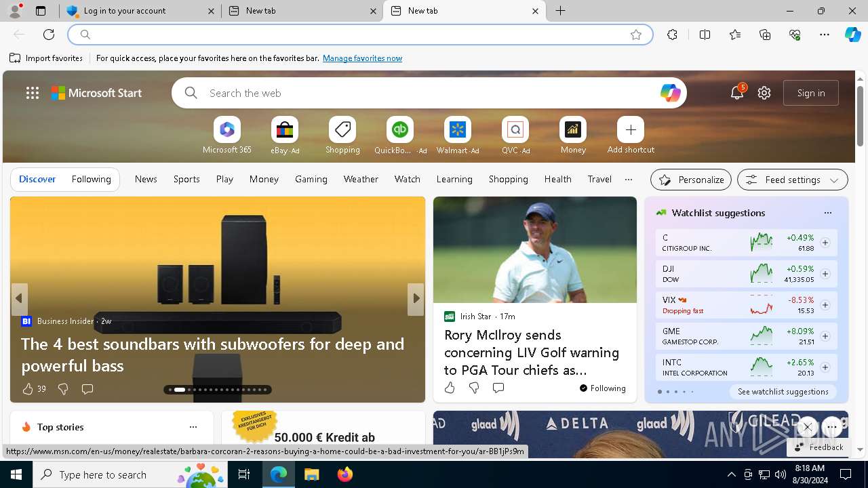Viewport: 868px width, 488px height.
Task: Open browser extensions menu
Action: click(x=672, y=35)
